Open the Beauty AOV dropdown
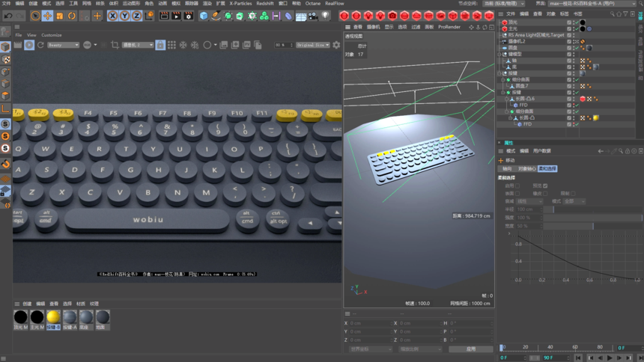The image size is (644, 362). 63,45
